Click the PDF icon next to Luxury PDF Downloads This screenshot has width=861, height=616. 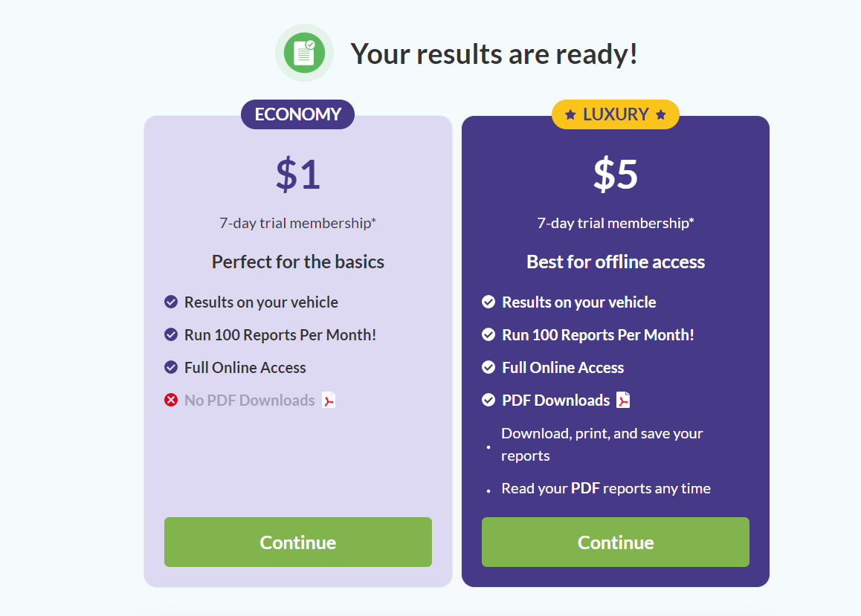(x=623, y=401)
